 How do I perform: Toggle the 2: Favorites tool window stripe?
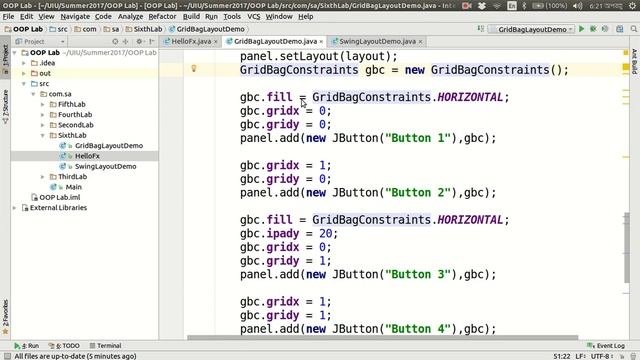coord(5,317)
